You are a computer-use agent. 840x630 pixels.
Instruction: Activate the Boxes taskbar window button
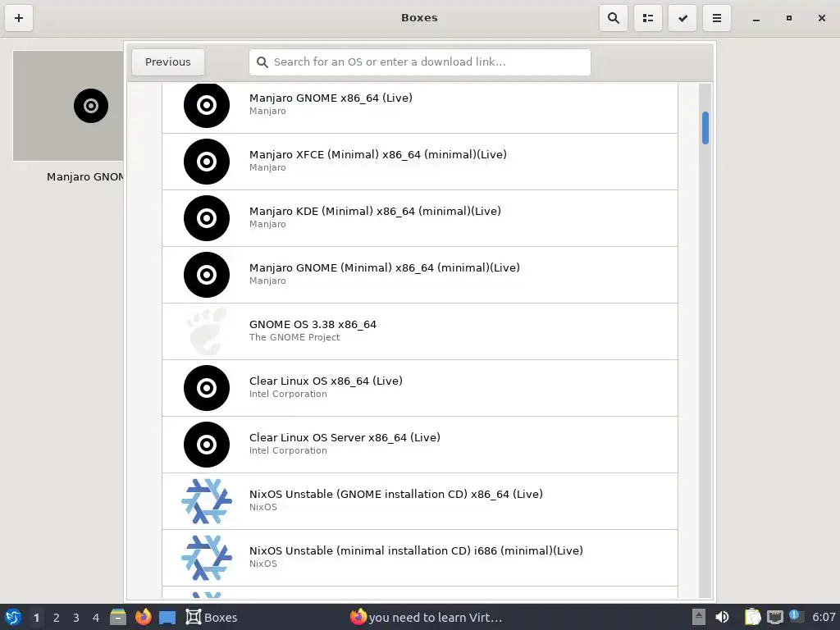click(x=212, y=617)
